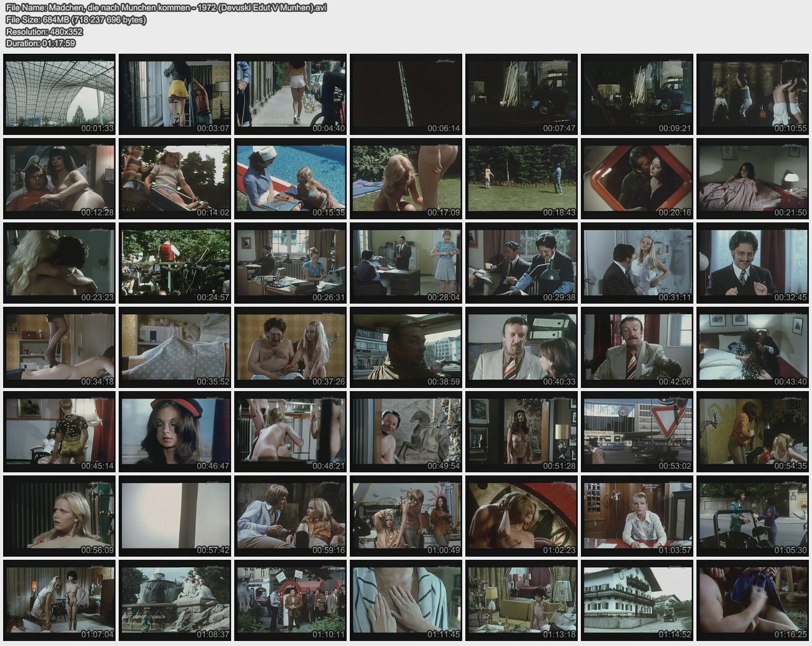Click the thumbnail timestamped 00:42:06
Viewport: 812px width, 646px height.
click(637, 347)
